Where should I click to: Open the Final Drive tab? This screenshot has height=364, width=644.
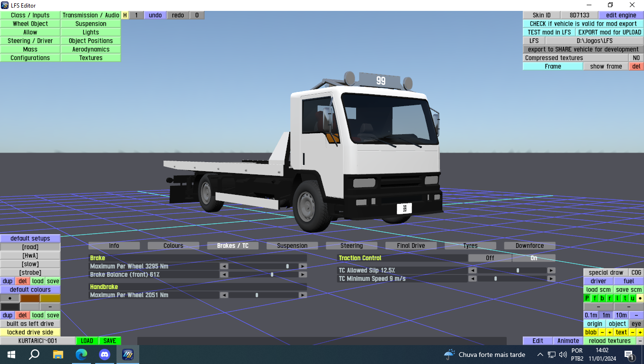pyautogui.click(x=411, y=246)
